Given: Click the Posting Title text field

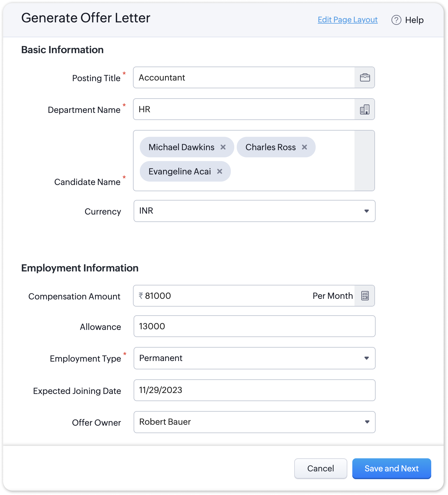Looking at the screenshot, I should coord(244,78).
